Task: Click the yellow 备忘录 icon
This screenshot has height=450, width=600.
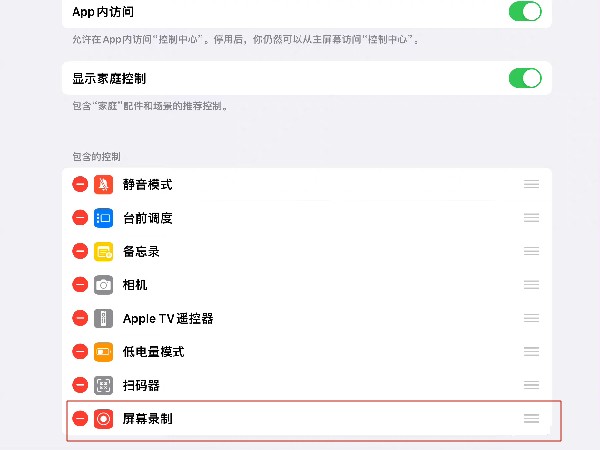Action: (x=103, y=251)
